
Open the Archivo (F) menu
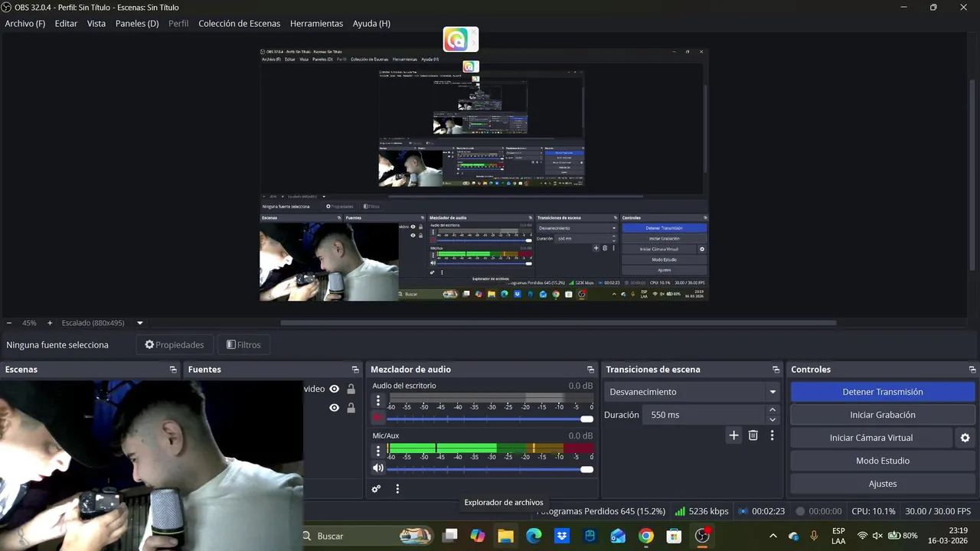pos(25,24)
